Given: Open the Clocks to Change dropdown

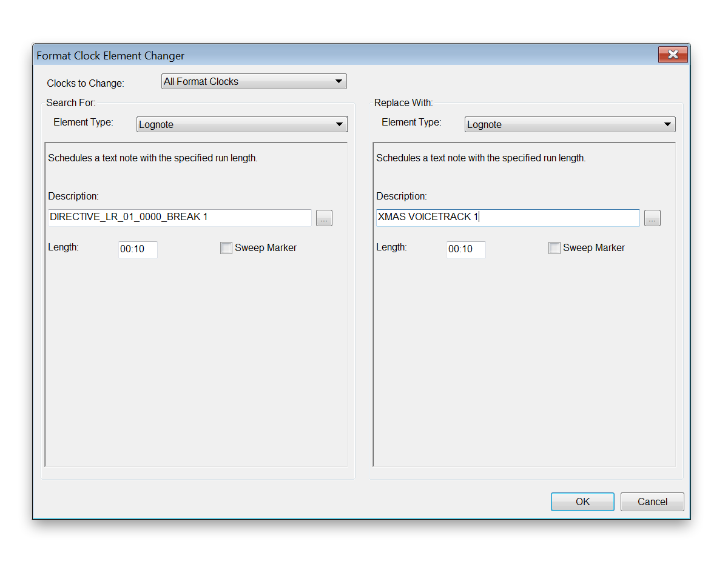Looking at the screenshot, I should click(x=254, y=81).
